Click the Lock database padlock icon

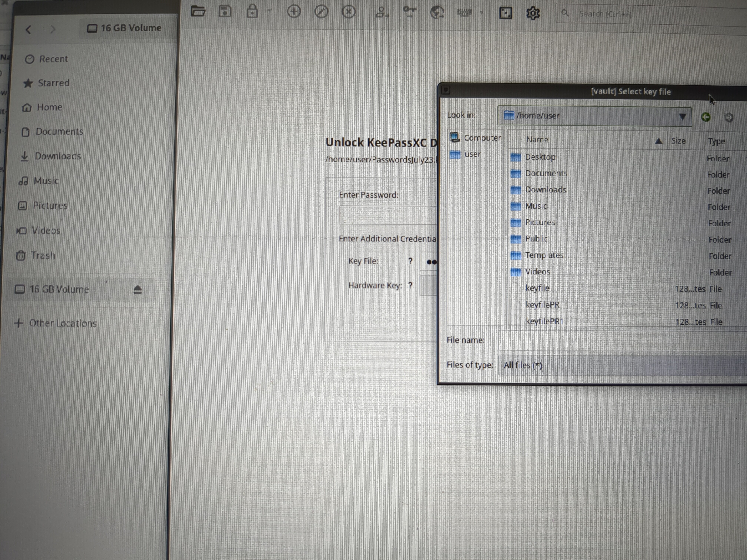pyautogui.click(x=252, y=11)
